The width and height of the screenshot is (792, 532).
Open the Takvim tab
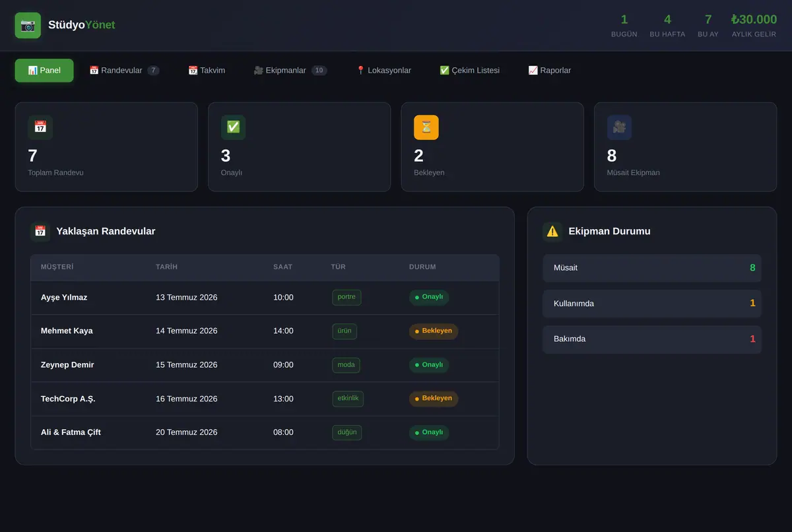point(207,71)
